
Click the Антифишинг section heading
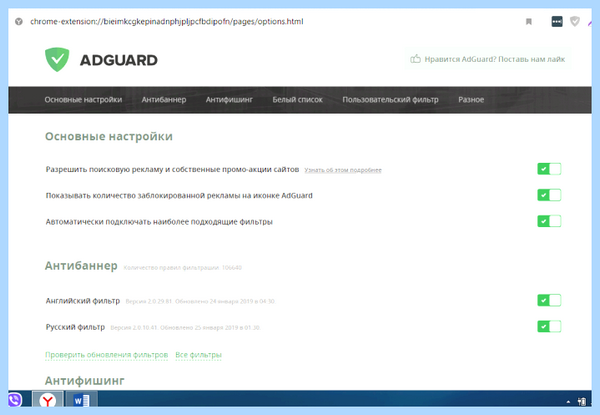click(85, 381)
